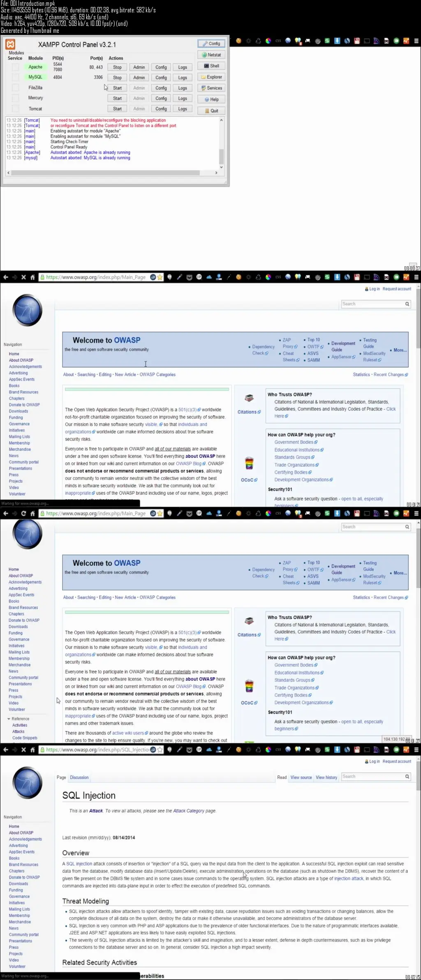Screen dimensions: 421x980
Task: Open XAMPP Help
Action: click(x=211, y=99)
